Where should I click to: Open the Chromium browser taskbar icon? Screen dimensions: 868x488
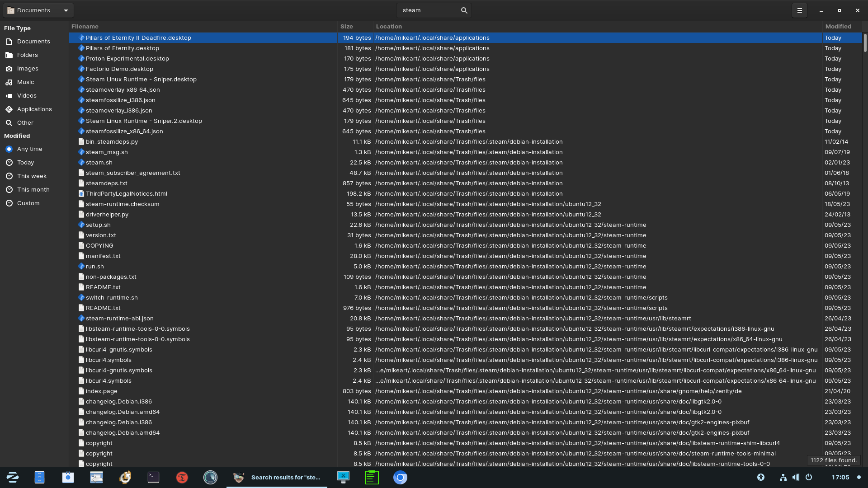click(400, 477)
